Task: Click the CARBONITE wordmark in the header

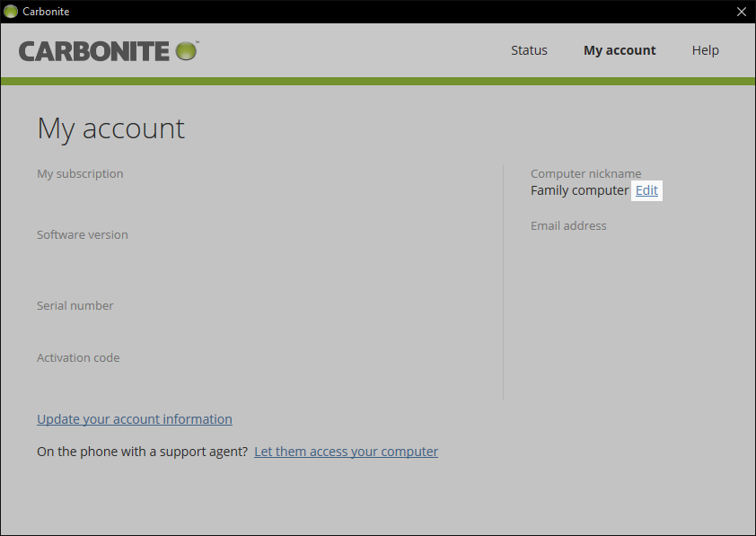Action: point(94,51)
